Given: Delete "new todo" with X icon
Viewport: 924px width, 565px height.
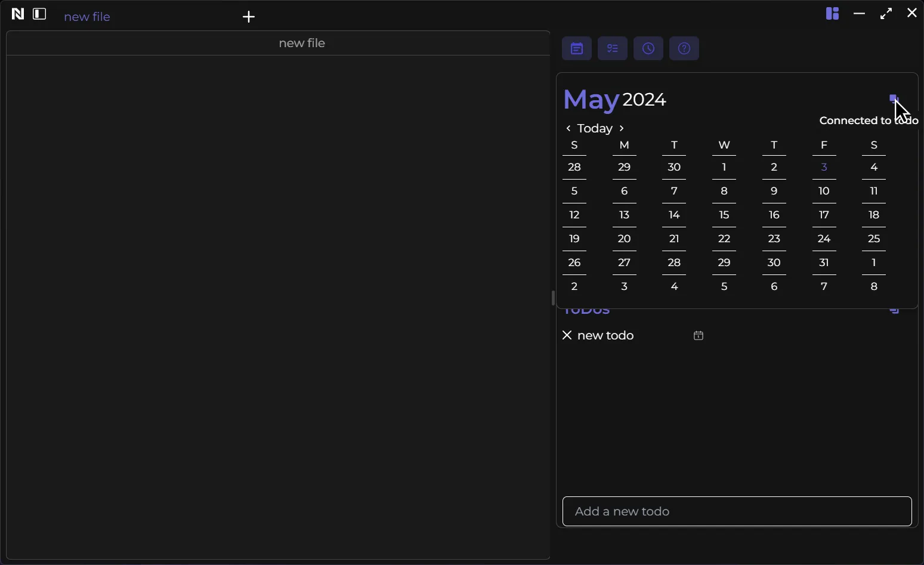Looking at the screenshot, I should (x=567, y=335).
